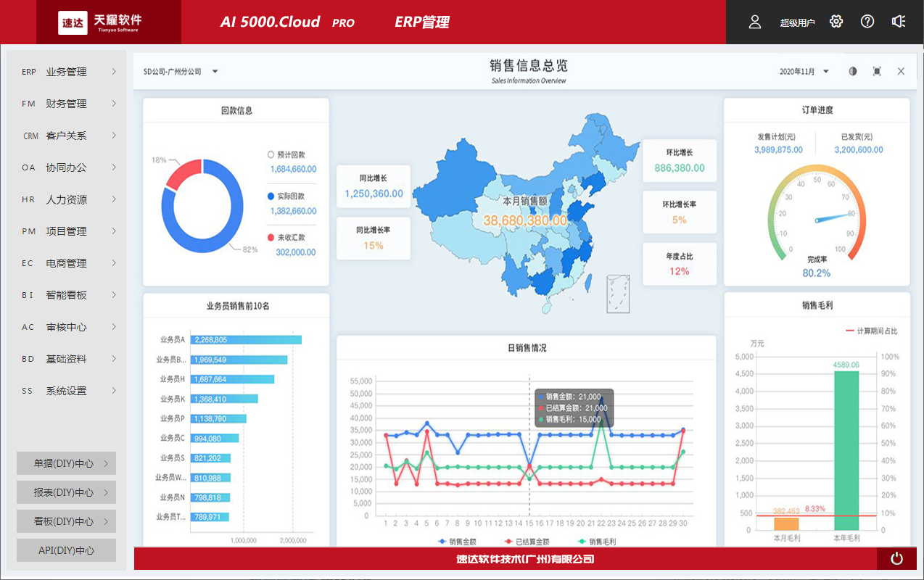Open the SD公司-广州分公司 company dropdown
The width and height of the screenshot is (924, 580).
[181, 71]
